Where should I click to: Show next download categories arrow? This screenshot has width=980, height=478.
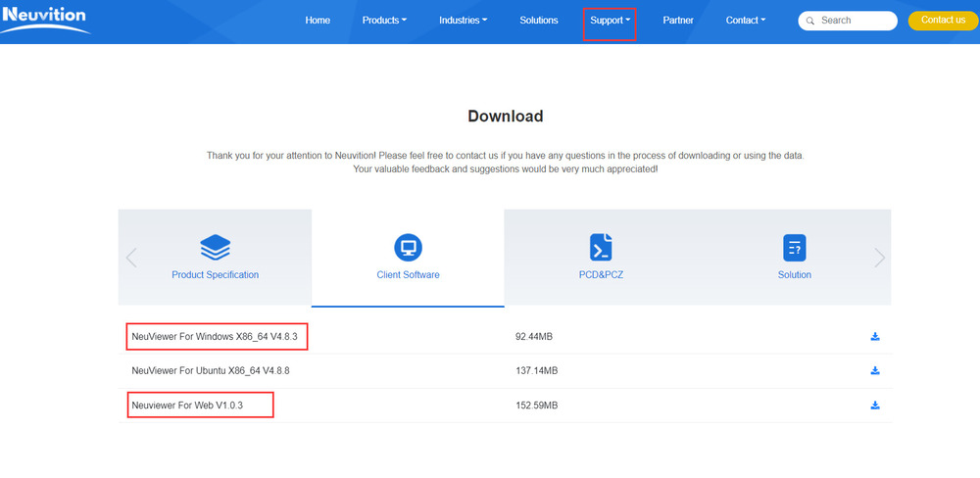(879, 258)
